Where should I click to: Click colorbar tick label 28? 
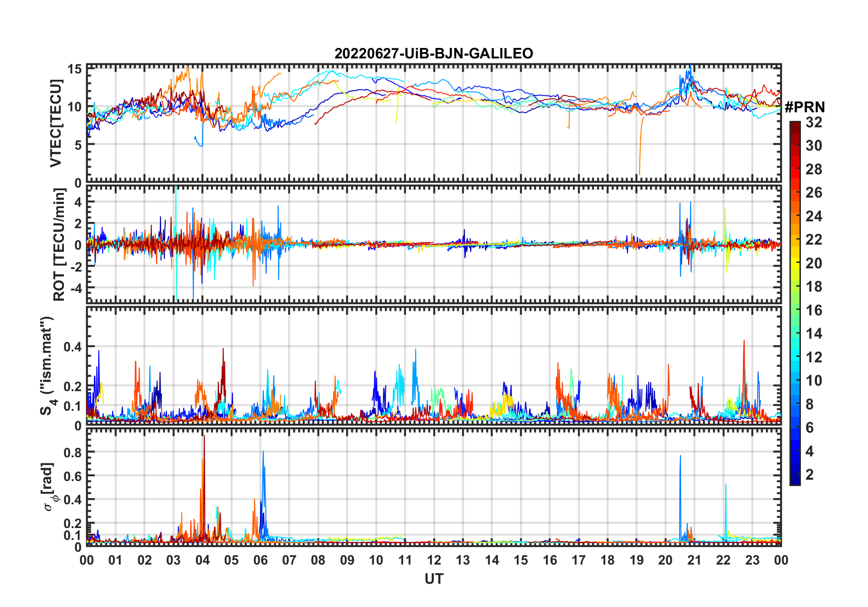(x=814, y=169)
